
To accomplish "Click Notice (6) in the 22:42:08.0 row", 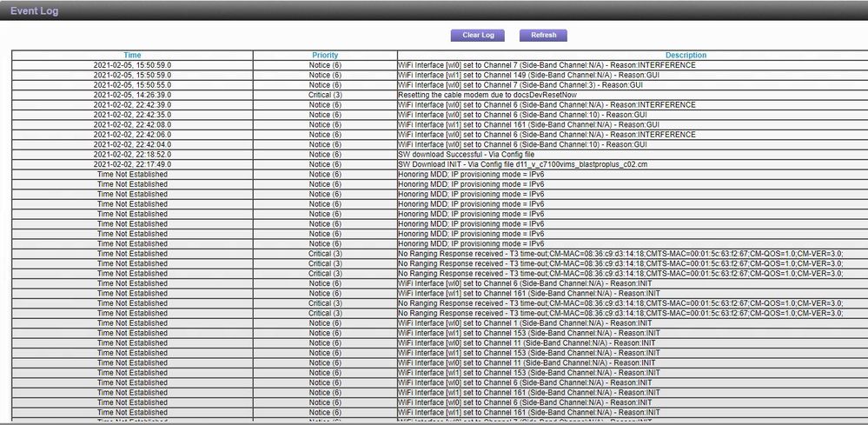I will (x=325, y=125).
